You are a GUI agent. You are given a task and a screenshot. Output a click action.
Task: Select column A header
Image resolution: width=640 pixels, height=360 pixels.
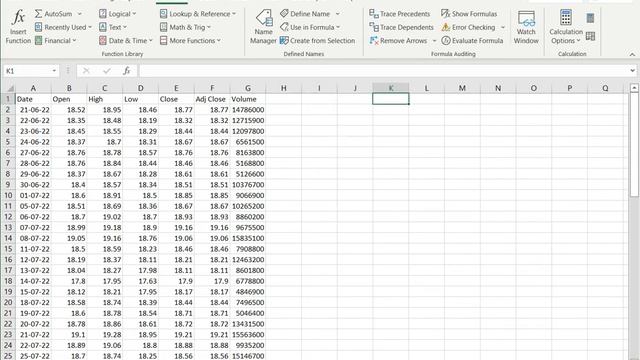coord(33,88)
